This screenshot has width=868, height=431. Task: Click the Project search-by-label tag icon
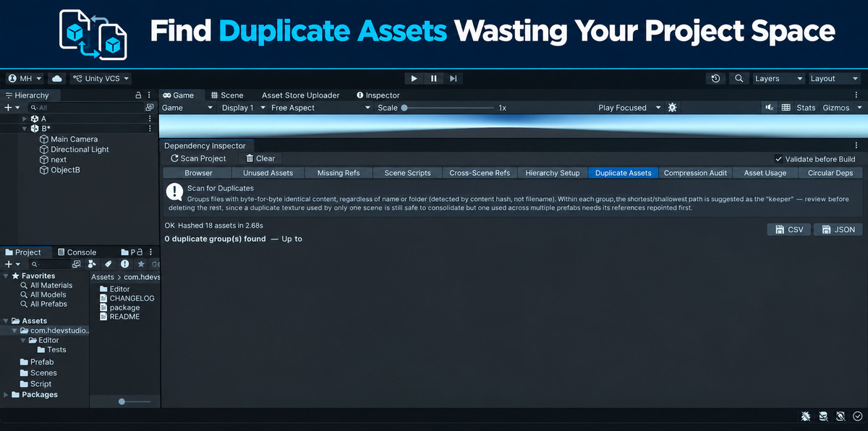(x=108, y=265)
